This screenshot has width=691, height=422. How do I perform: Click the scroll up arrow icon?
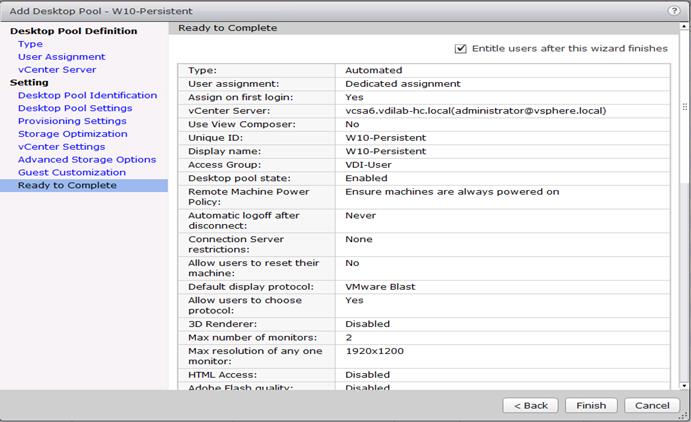point(684,26)
